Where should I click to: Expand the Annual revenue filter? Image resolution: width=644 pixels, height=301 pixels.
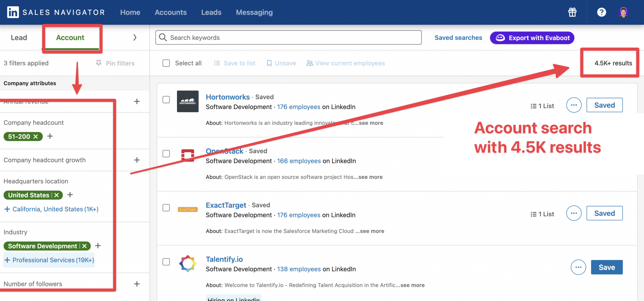[137, 102]
